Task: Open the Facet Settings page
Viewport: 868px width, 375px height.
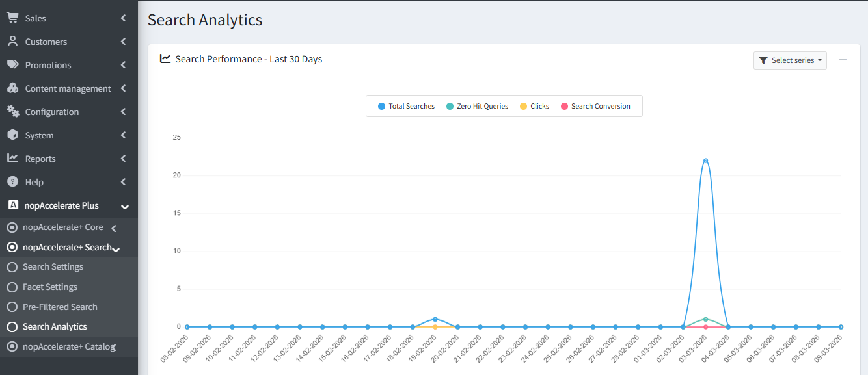Action: click(50, 287)
